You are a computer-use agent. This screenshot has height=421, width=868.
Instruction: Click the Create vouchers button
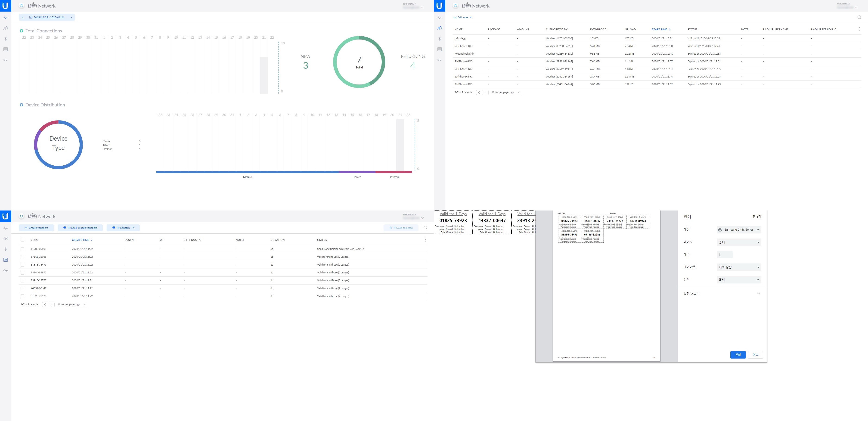coord(36,228)
